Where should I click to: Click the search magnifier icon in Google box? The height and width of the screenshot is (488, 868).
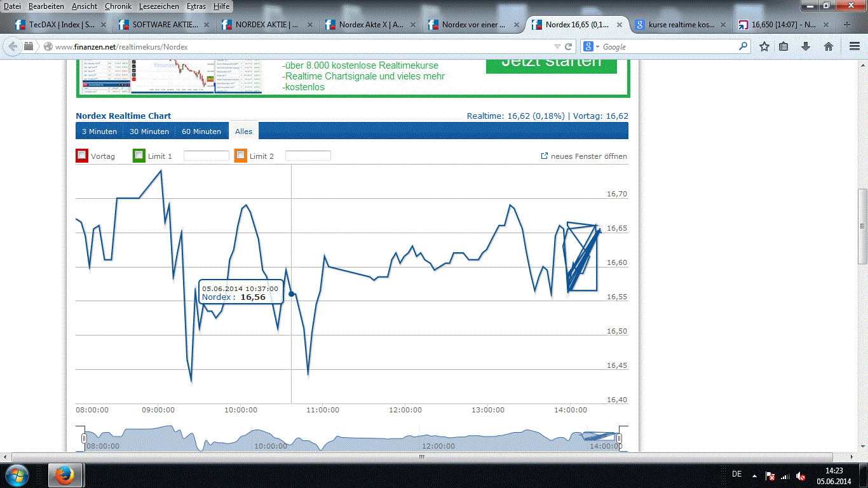point(743,46)
